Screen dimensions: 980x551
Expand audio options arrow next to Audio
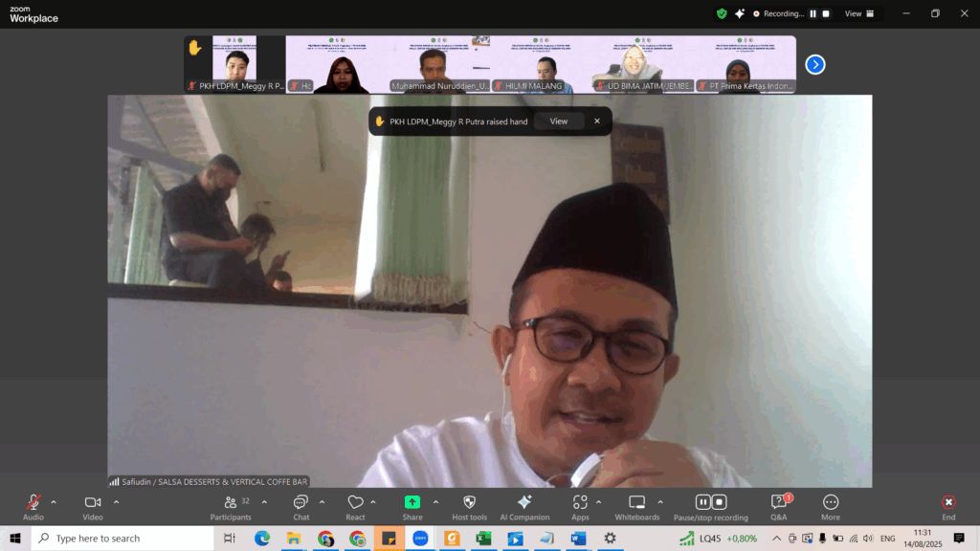[54, 501]
